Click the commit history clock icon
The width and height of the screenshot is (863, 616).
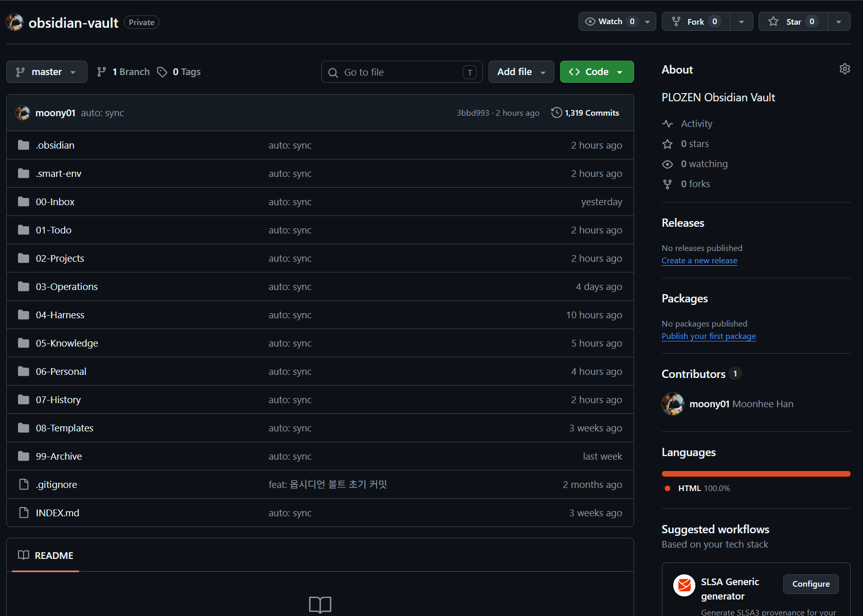click(x=556, y=113)
